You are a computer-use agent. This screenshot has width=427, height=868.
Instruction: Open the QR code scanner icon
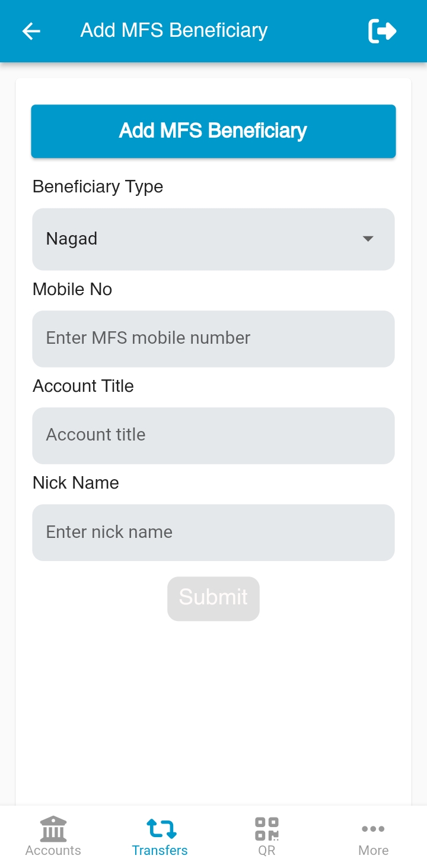[267, 828]
